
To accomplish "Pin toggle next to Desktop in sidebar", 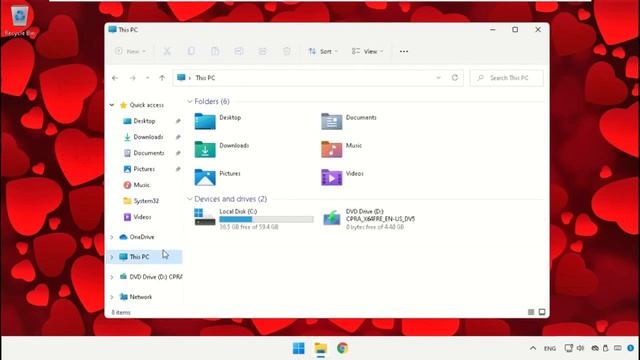I will point(178,121).
